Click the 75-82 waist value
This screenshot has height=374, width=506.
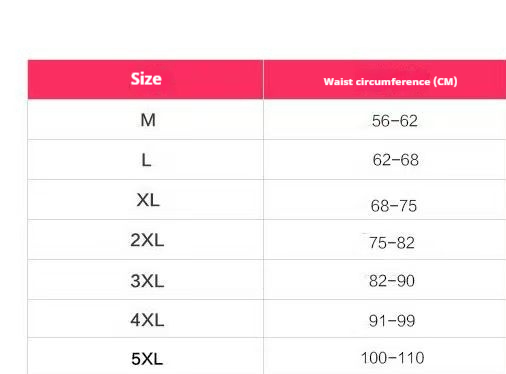[392, 242]
